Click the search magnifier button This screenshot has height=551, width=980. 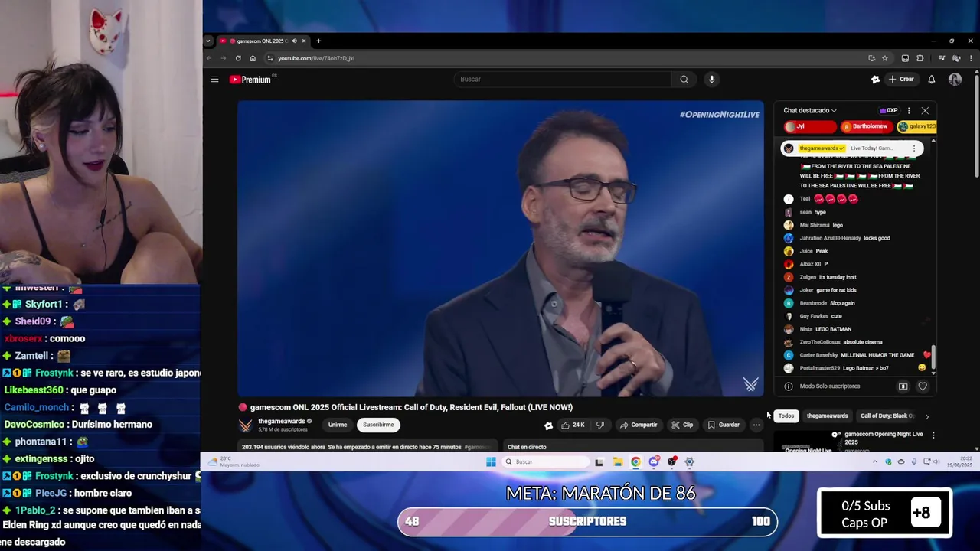(684, 80)
